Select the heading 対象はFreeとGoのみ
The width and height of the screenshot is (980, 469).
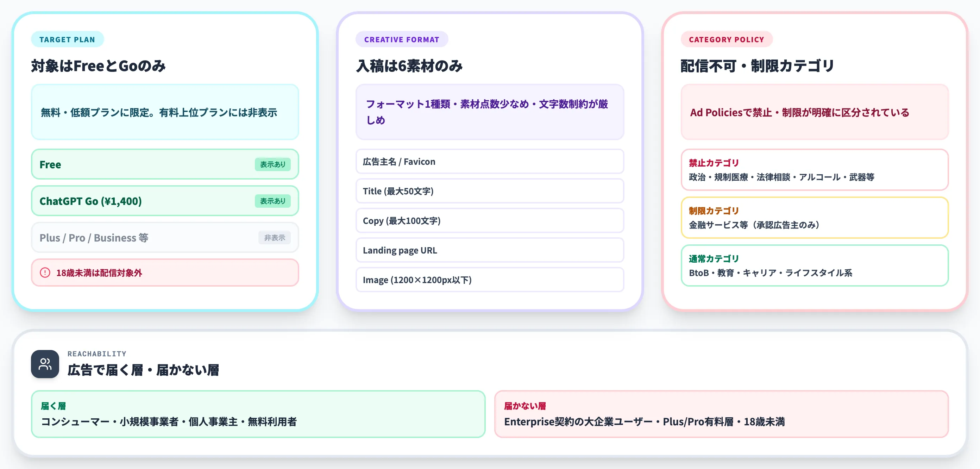click(x=98, y=66)
